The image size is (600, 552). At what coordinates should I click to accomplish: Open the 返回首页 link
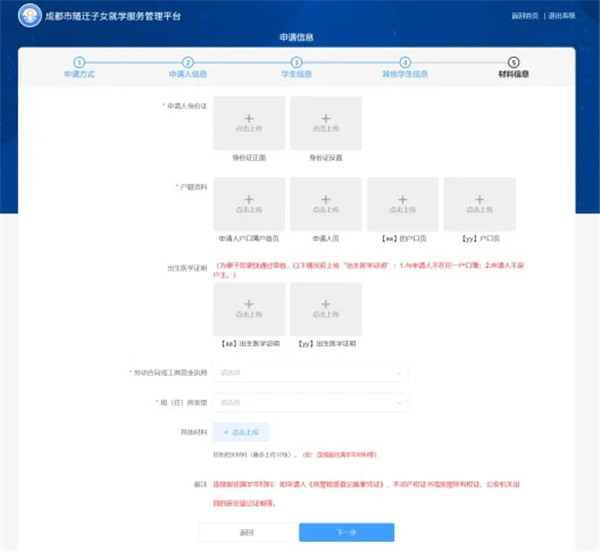coord(525,16)
